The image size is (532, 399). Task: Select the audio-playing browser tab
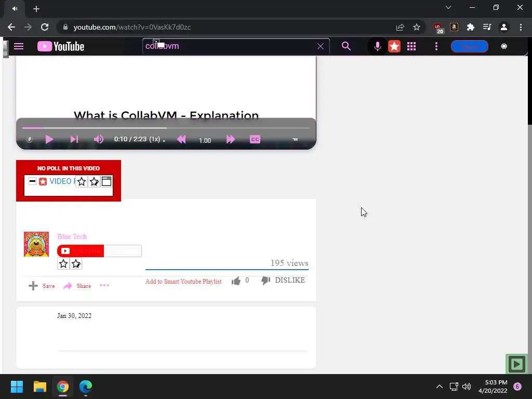(x=15, y=9)
